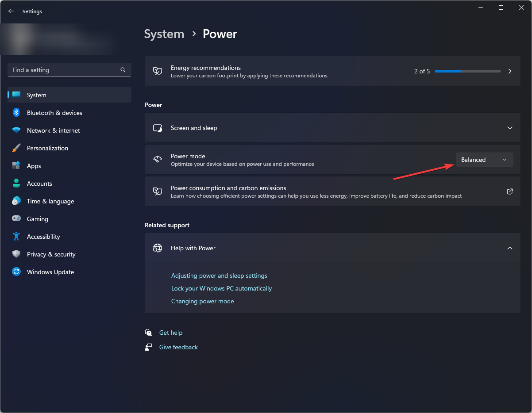Viewport: 532px width, 413px height.
Task: Click the search magnifier icon
Action: [x=123, y=70]
